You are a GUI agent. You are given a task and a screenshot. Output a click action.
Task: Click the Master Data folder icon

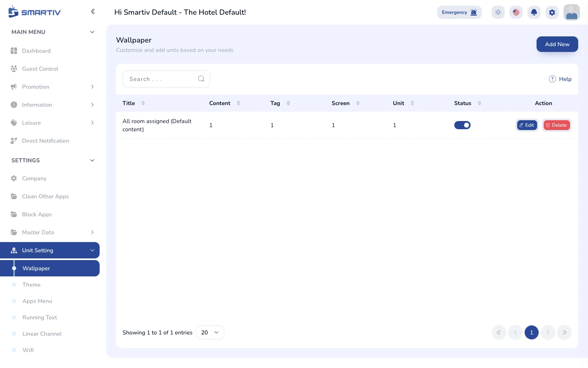(x=14, y=232)
